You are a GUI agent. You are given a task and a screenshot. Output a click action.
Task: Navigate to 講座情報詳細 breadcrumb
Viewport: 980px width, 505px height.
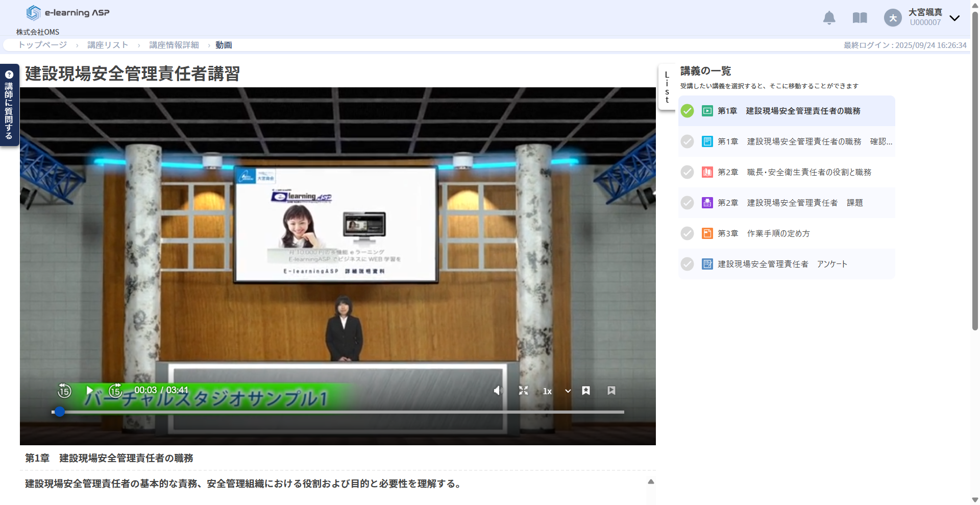(x=174, y=45)
